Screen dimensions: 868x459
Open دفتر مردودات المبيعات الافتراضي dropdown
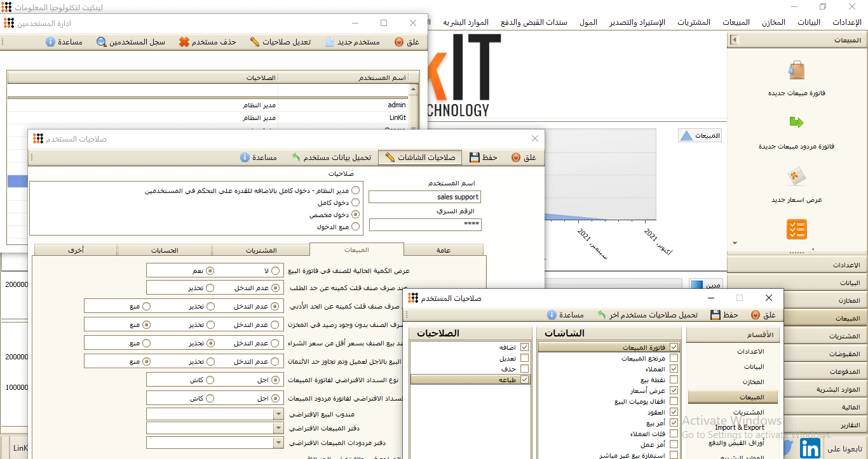[x=278, y=442]
